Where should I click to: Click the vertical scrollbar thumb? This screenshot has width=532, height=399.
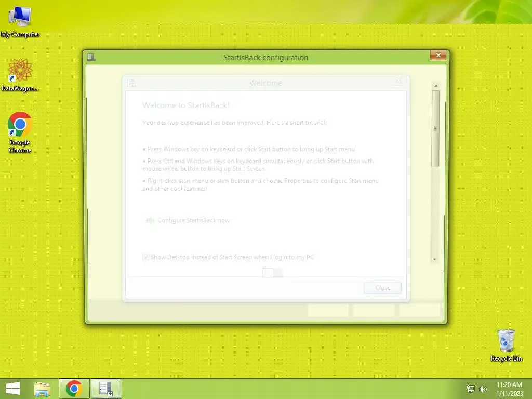click(436, 129)
